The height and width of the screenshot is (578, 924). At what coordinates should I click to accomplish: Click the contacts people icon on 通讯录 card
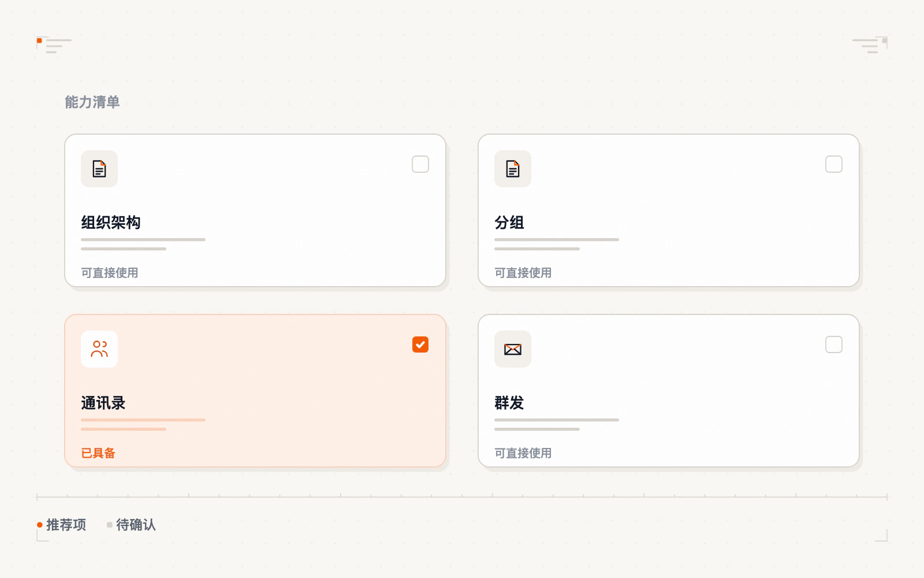99,349
